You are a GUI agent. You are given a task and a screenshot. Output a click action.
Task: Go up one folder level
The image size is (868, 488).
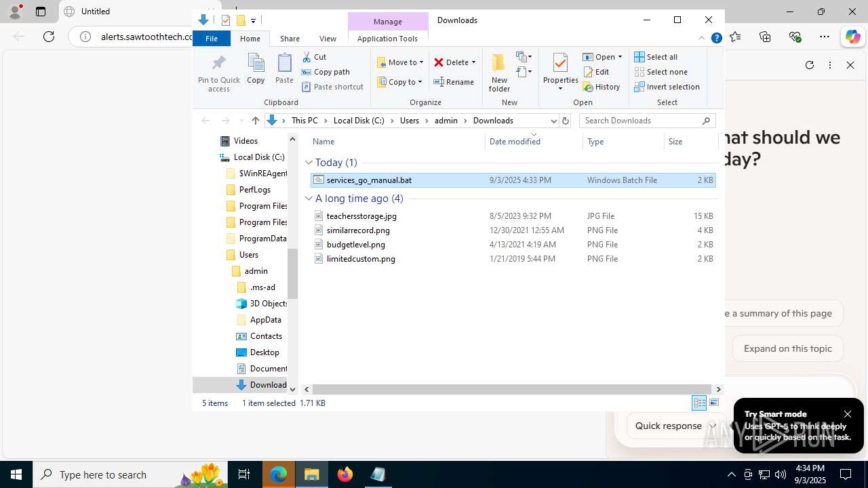coord(255,121)
